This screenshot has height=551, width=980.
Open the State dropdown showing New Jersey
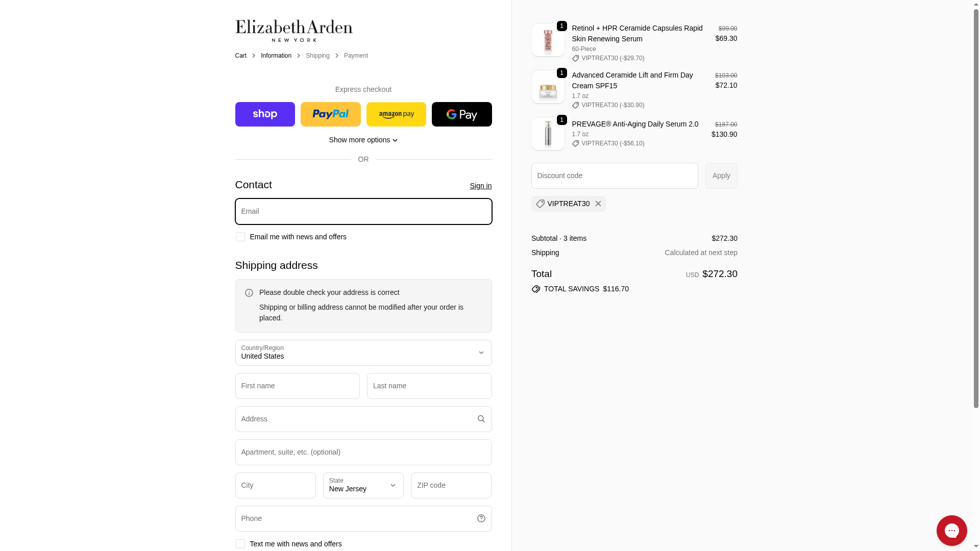pos(363,486)
